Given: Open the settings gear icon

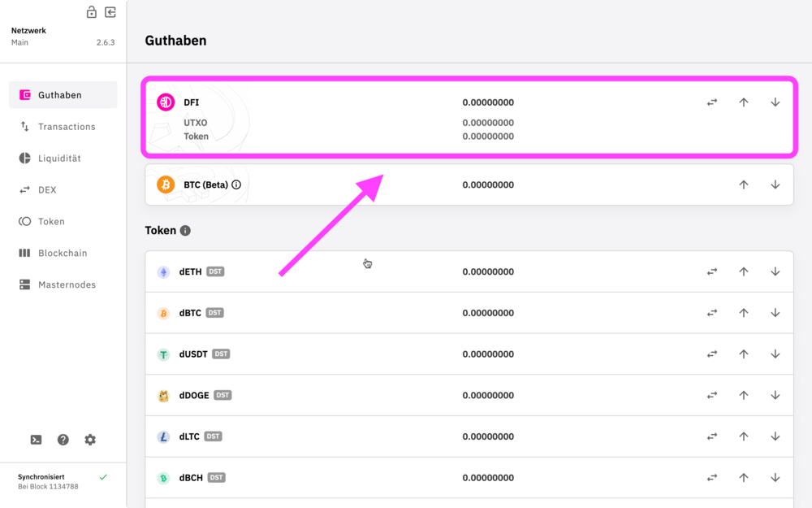Looking at the screenshot, I should [x=90, y=440].
